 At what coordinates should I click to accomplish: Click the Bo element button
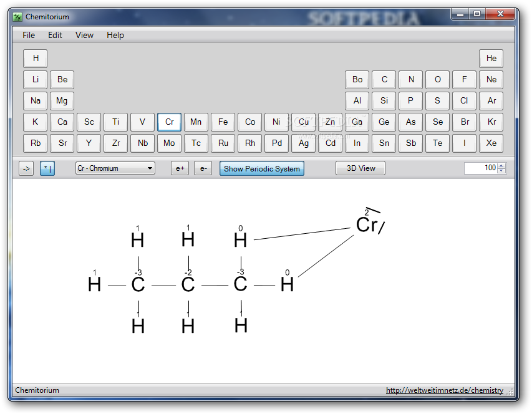(357, 80)
